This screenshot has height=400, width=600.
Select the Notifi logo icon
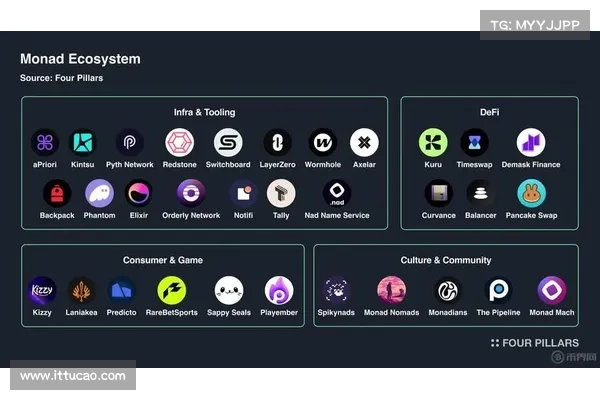pos(243,193)
